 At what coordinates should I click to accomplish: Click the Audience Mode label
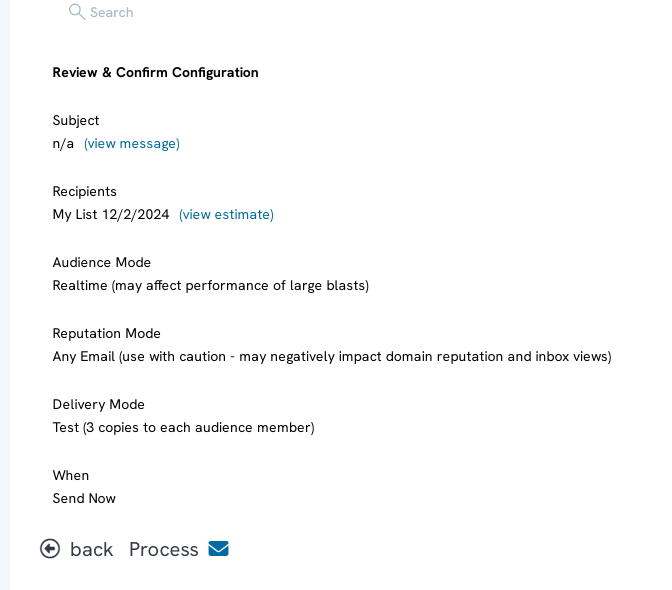click(x=102, y=263)
